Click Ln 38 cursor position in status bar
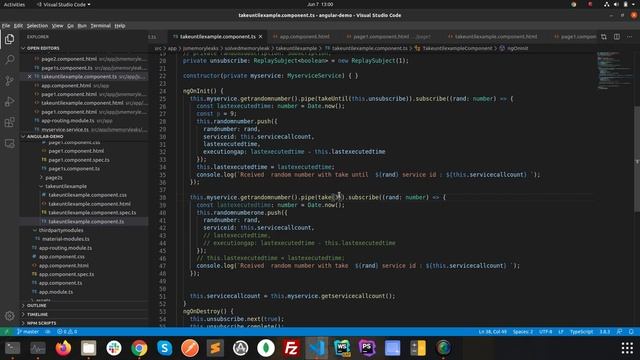640x360 pixels. 493,331
